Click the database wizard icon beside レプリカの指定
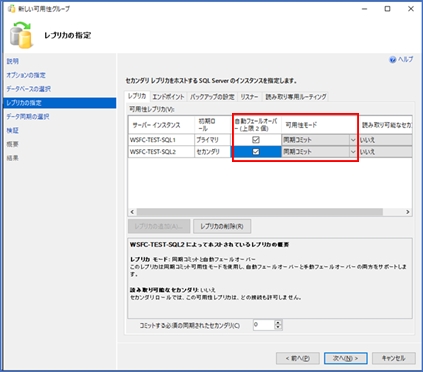423x372 pixels. (x=21, y=35)
